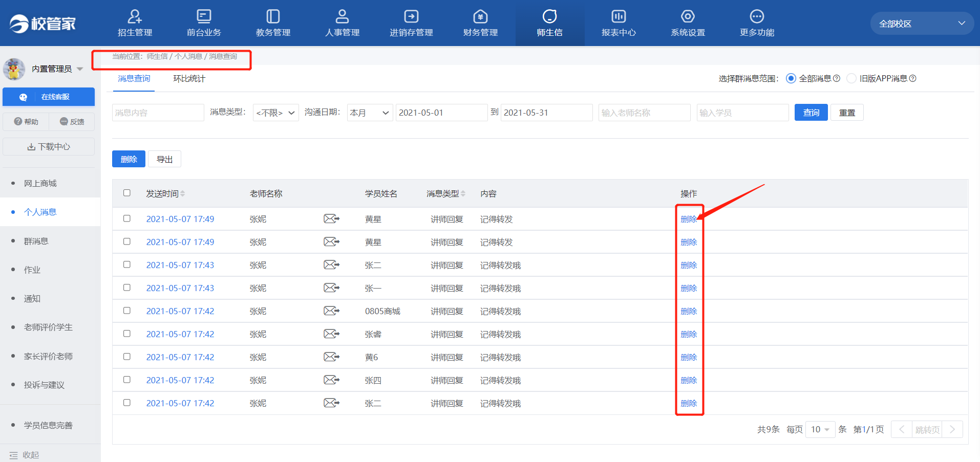Open 个人消息 in the sidebar
The width and height of the screenshot is (980, 462).
40,212
